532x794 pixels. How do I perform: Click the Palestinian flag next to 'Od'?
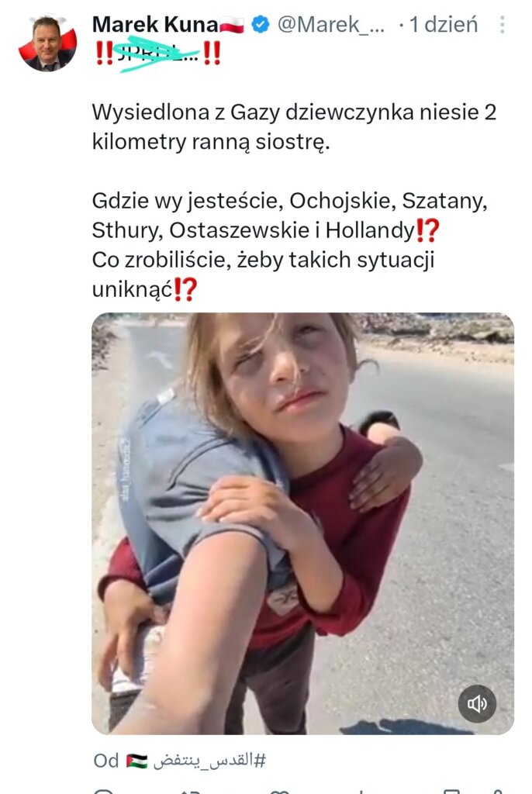coord(136,761)
